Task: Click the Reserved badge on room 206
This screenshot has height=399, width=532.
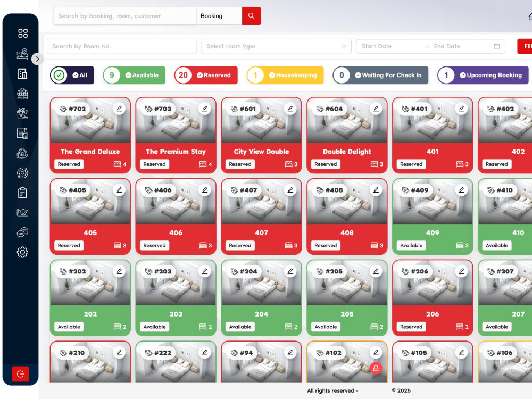Action: click(x=411, y=327)
